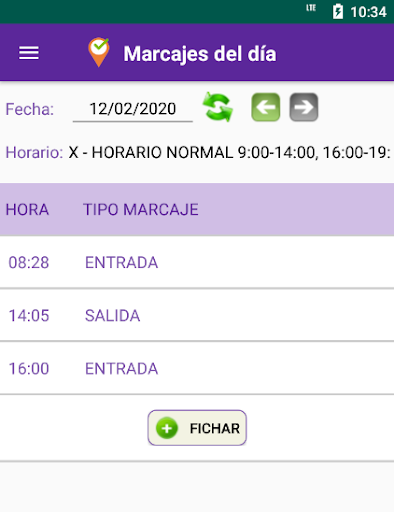Tap the LTE signal indicator

tap(311, 8)
